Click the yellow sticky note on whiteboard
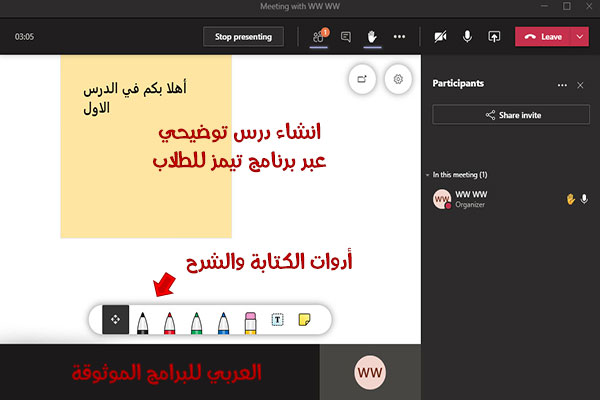600x400 pixels. point(146,147)
